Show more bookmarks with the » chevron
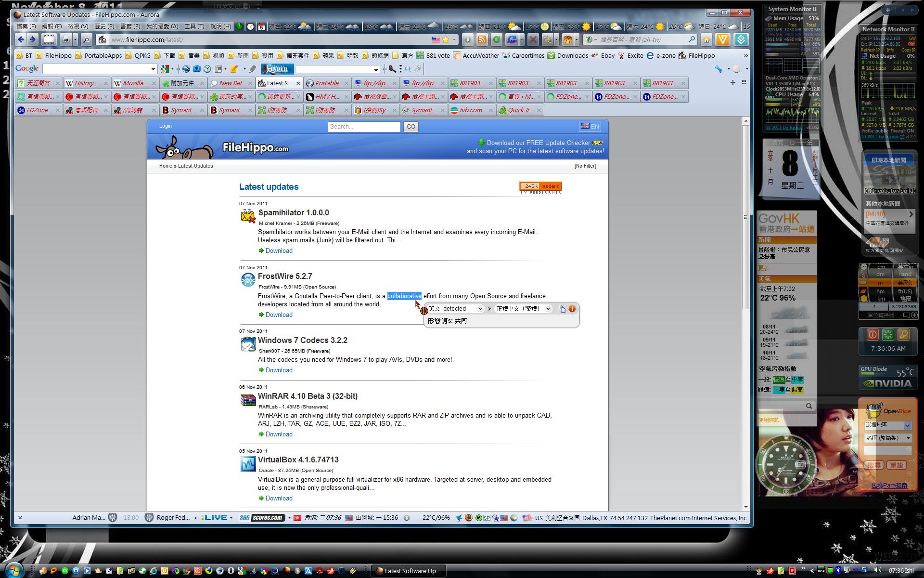924x578 pixels. pos(746,55)
